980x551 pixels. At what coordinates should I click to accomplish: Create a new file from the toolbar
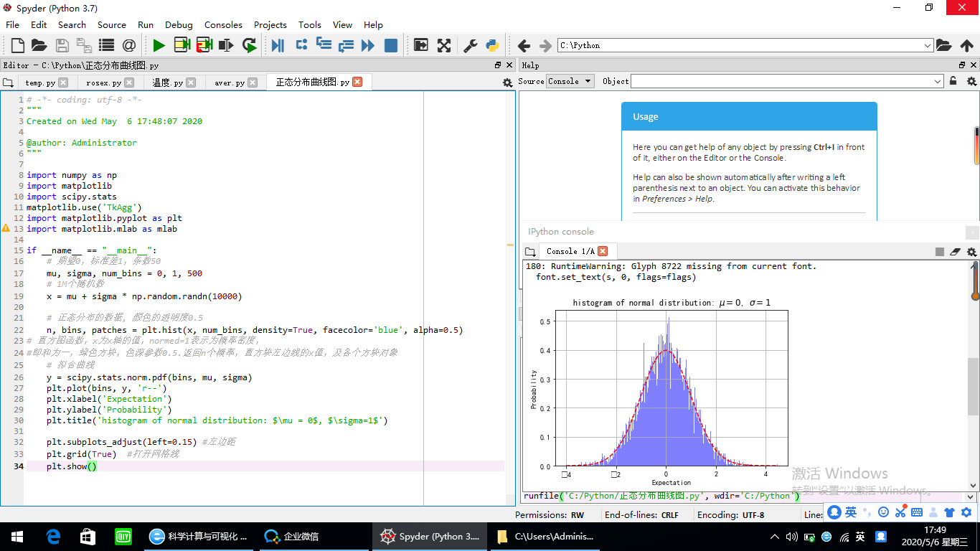(x=17, y=46)
